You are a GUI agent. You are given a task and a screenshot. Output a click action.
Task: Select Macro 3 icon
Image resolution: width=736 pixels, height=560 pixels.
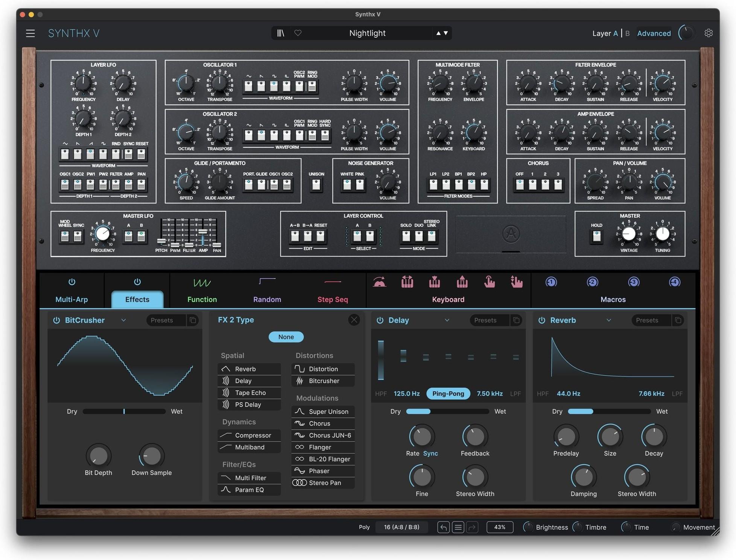tap(634, 282)
